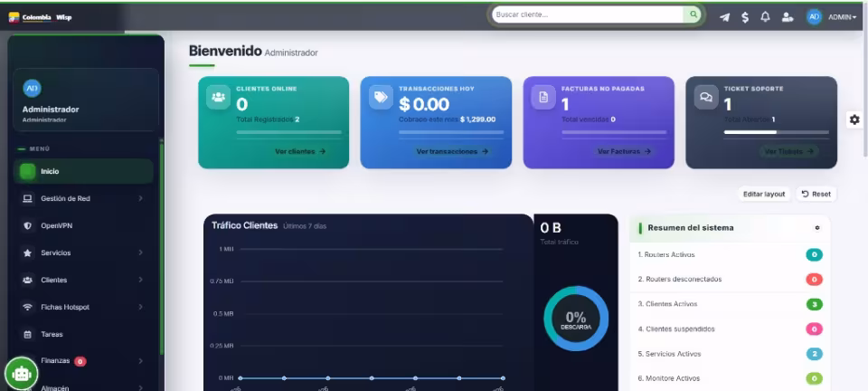Click the 0% Descarga donut chart
The height and width of the screenshot is (391, 868).
click(x=576, y=319)
